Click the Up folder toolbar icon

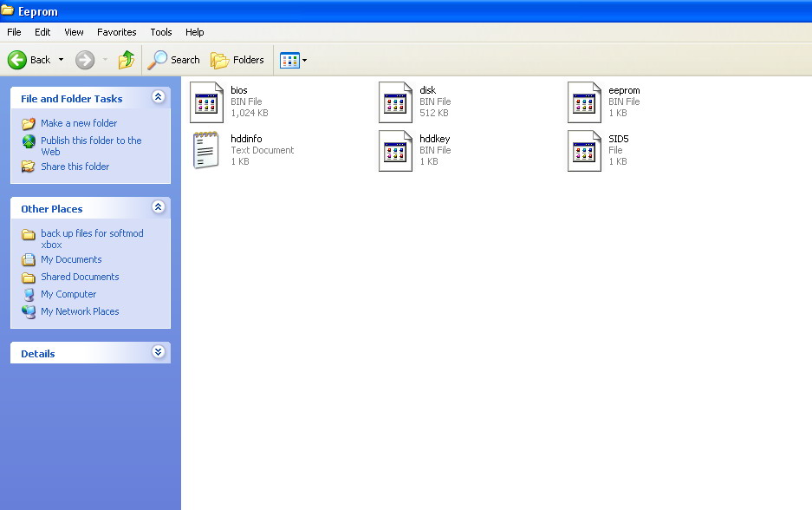[x=127, y=60]
